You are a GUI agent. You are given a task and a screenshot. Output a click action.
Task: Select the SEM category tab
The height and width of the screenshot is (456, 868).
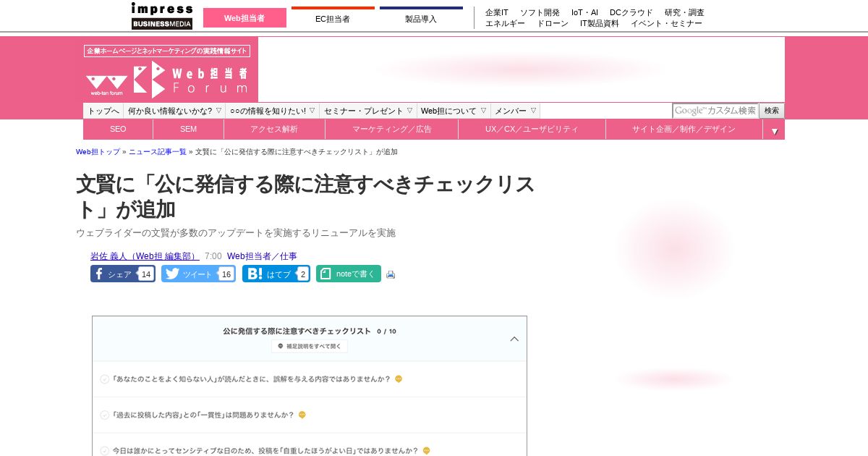click(x=189, y=130)
